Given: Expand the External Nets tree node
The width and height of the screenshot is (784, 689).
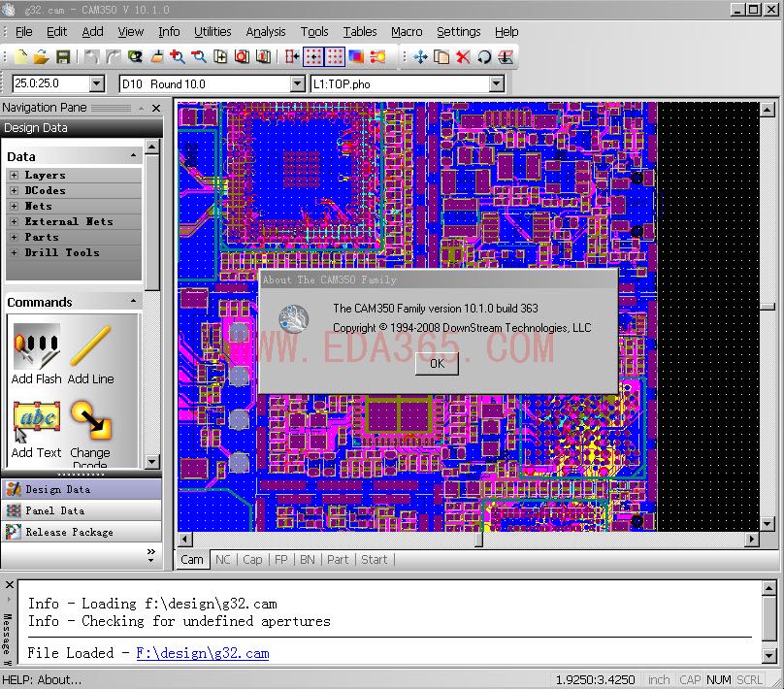Looking at the screenshot, I should point(14,221).
